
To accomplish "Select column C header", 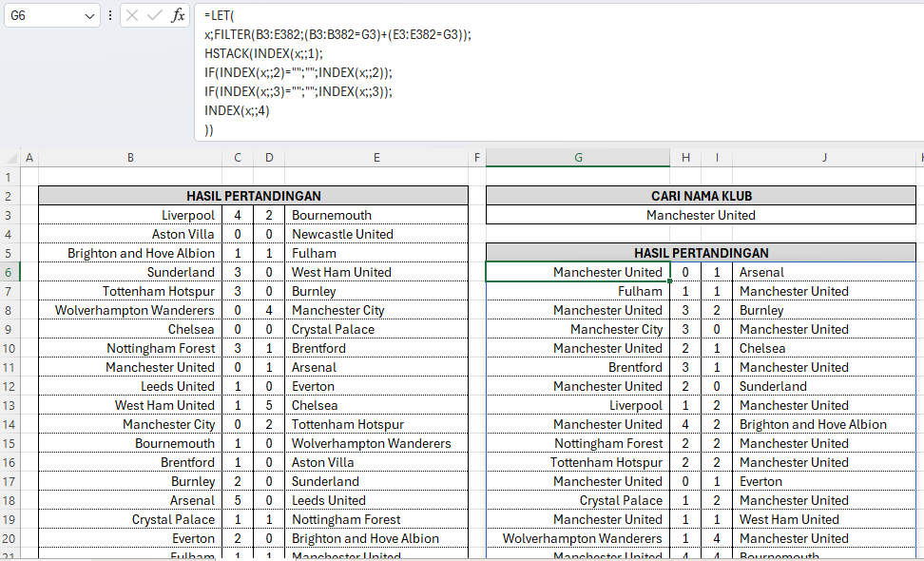I will (238, 157).
